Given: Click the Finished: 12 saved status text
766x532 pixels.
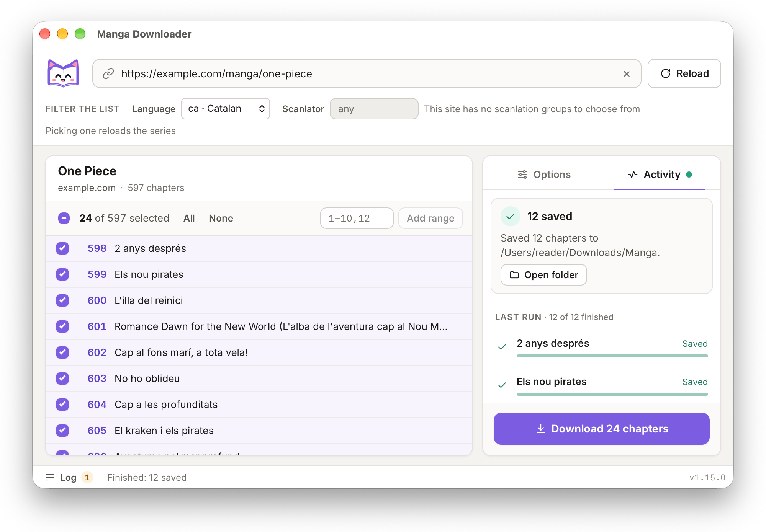Looking at the screenshot, I should [147, 477].
